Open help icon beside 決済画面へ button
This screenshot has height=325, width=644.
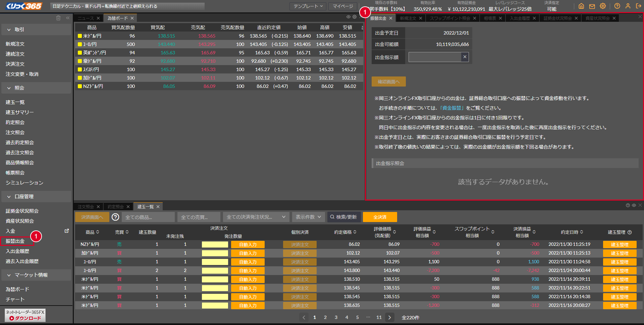(115, 217)
